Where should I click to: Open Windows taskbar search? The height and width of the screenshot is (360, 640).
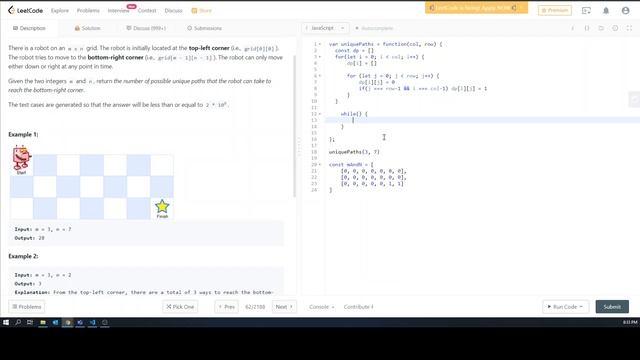(18, 322)
